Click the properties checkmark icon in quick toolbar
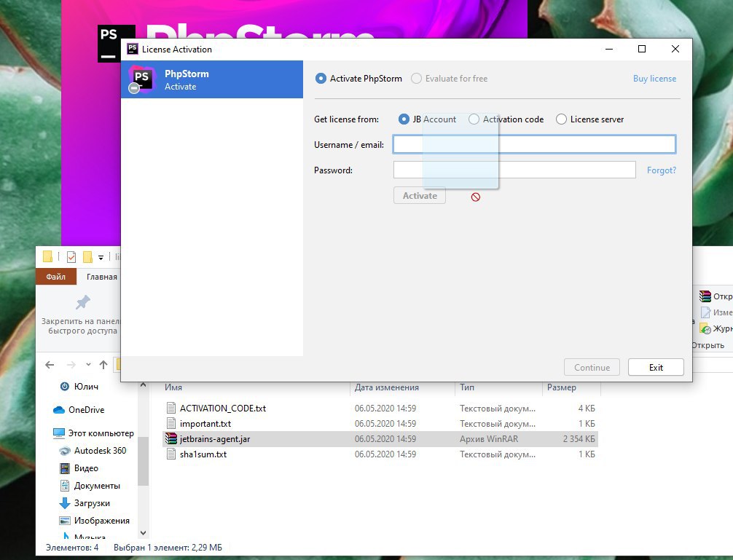Image resolution: width=733 pixels, height=560 pixels. 71,257
